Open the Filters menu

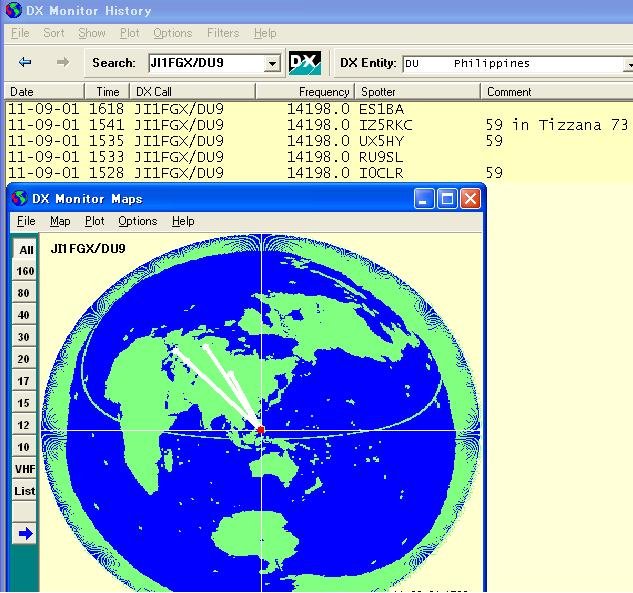(223, 33)
